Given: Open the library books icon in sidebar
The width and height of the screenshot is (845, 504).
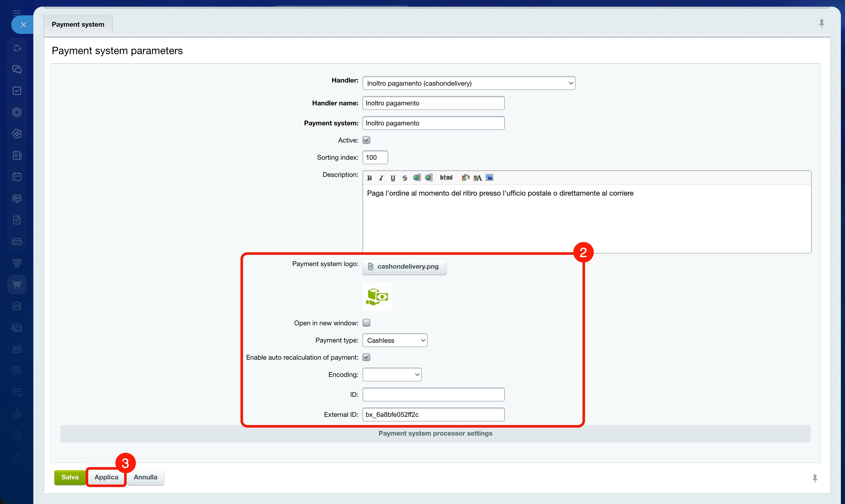Looking at the screenshot, I should click(x=17, y=370).
